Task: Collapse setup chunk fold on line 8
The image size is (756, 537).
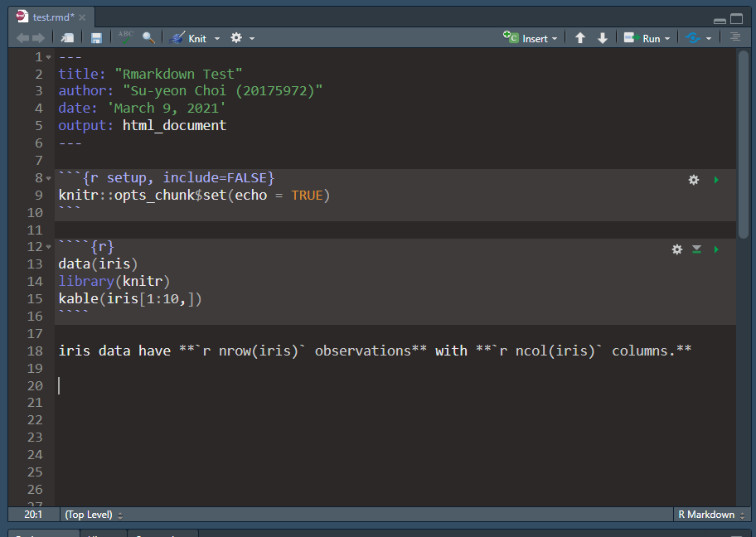Action: 48,178
